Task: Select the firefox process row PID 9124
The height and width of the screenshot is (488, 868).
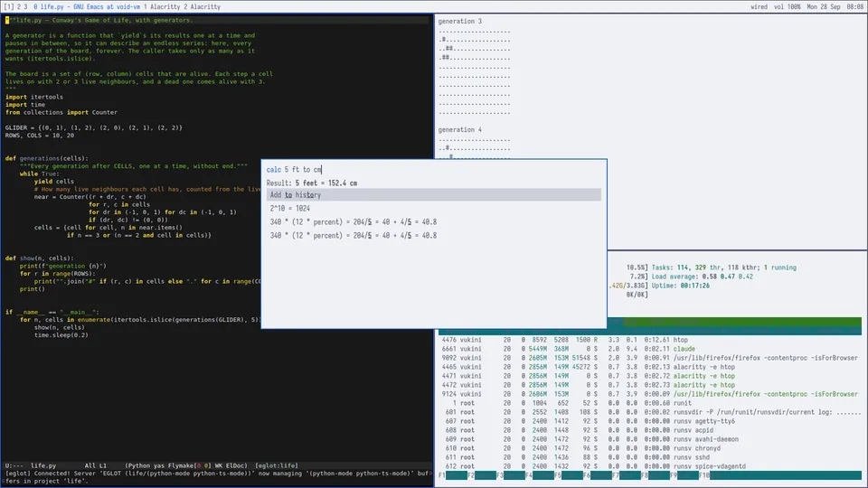Action: [x=650, y=394]
